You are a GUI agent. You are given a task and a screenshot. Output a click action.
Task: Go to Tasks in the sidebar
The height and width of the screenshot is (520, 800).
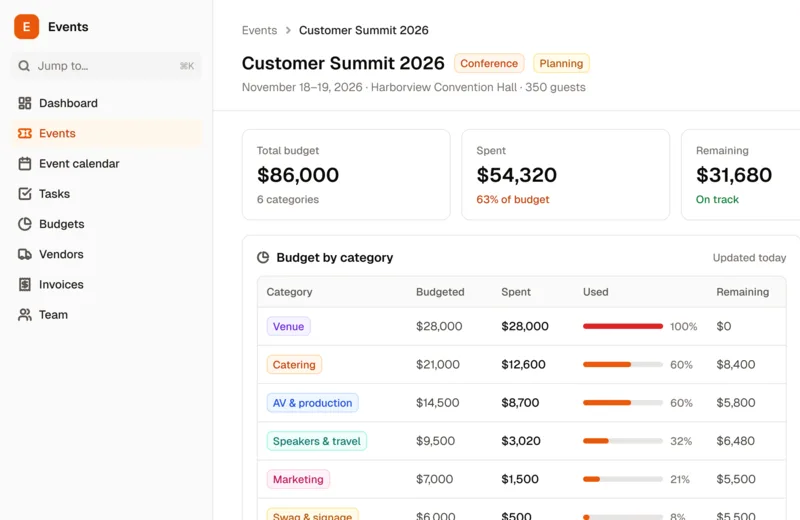click(106, 193)
